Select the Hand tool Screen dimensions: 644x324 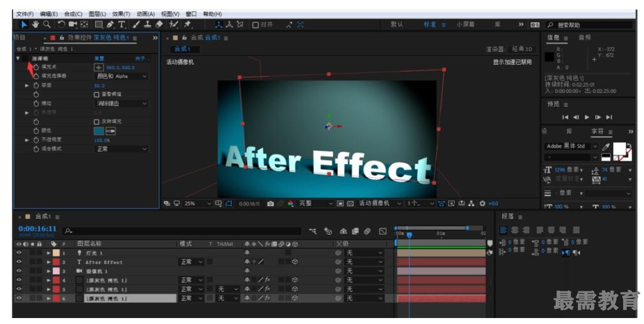coord(35,24)
